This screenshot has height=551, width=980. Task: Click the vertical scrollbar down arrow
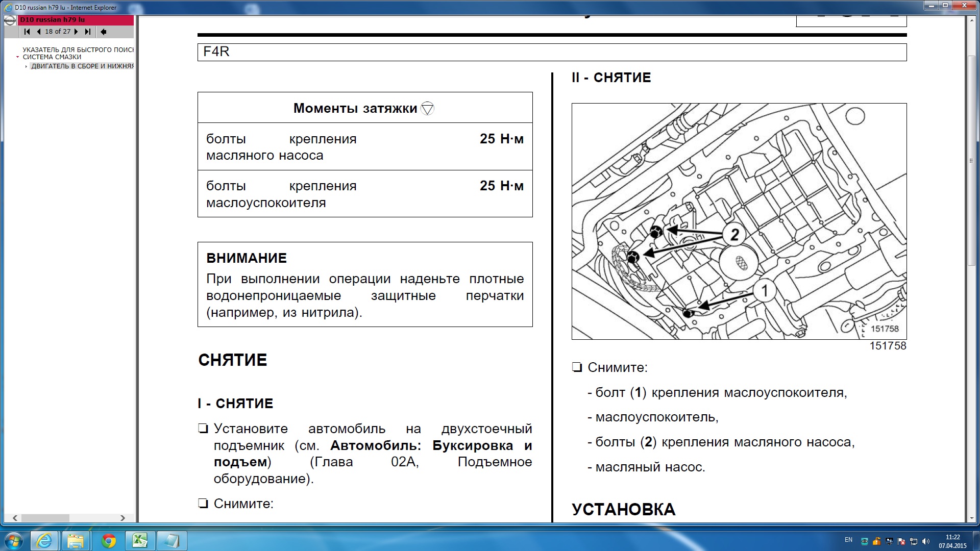(x=971, y=518)
